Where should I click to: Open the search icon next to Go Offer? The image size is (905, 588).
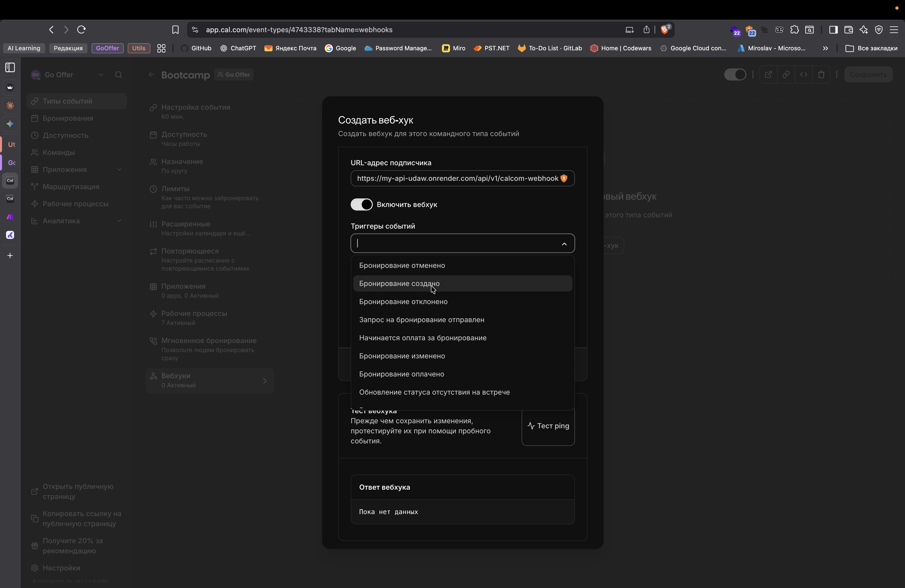pos(119,74)
